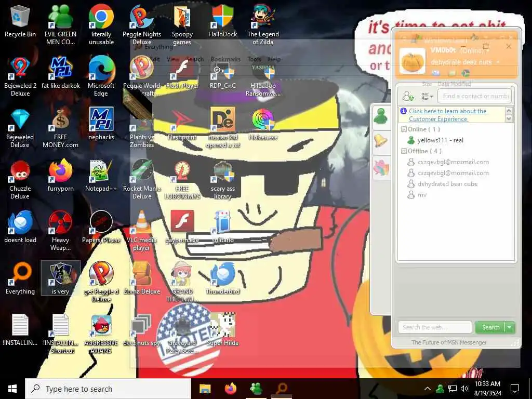
Task: Show hidden icons in system tray
Action: point(428,389)
